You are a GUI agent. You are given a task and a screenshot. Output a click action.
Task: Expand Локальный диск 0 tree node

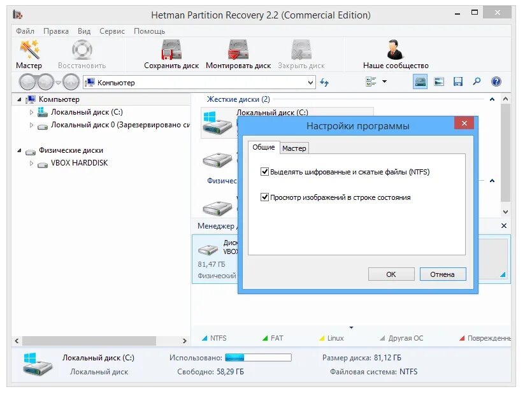click(x=31, y=125)
